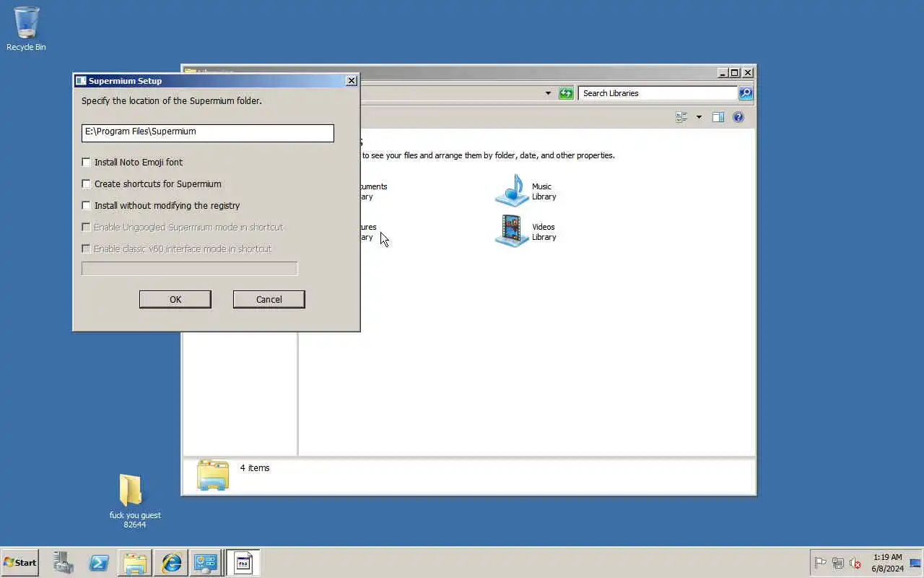The width and height of the screenshot is (924, 578).
Task: Click the disabled classic v60 interface checkbox
Action: (87, 249)
